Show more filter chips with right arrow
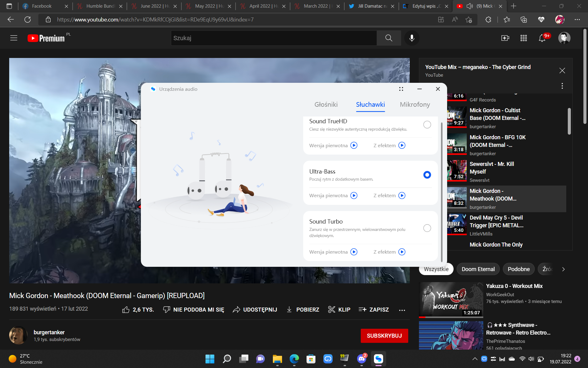Image resolution: width=588 pixels, height=368 pixels. [563, 269]
